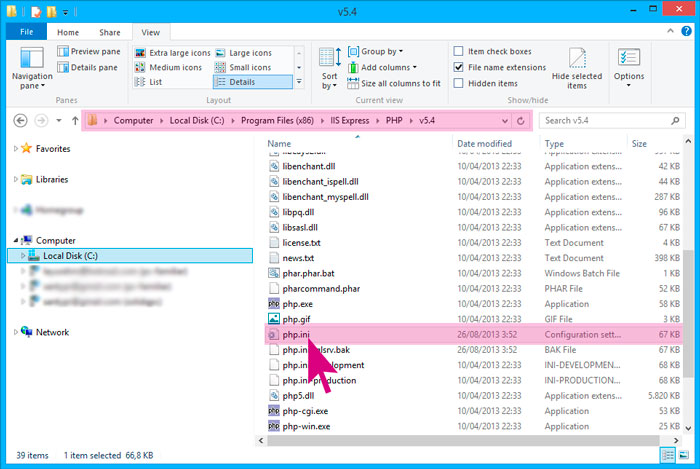This screenshot has width=700, height=469.
Task: Click Hide selected items icon
Action: coord(577,67)
